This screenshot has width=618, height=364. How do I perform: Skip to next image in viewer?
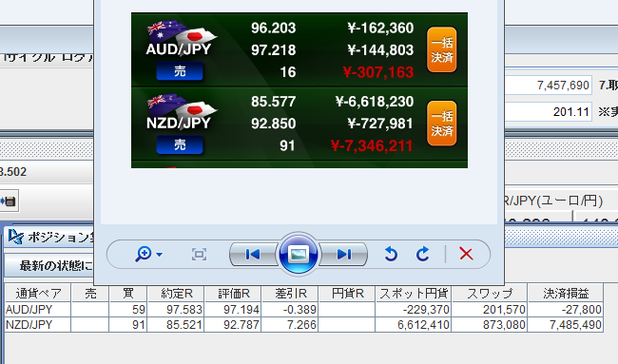pos(344,255)
